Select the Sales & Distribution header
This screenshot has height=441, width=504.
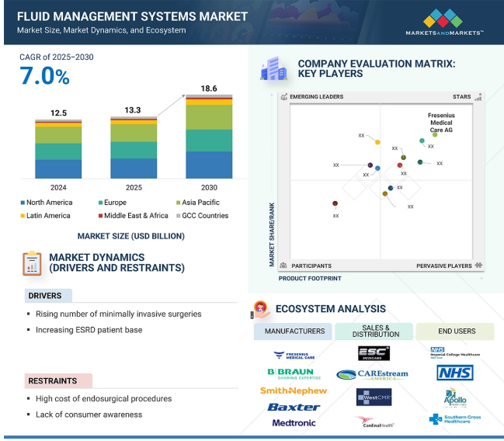[375, 332]
